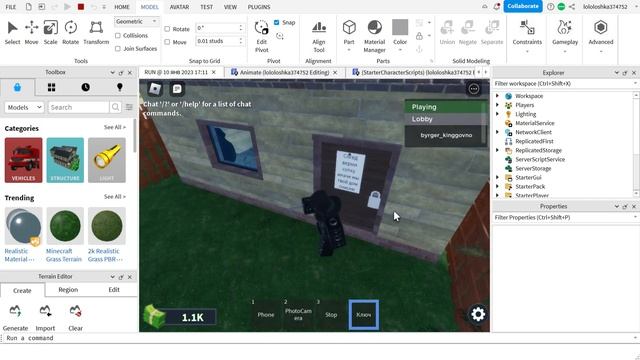Open the Roblox menu in viewport
Screen dimensions: 640x360
pyautogui.click(x=155, y=89)
